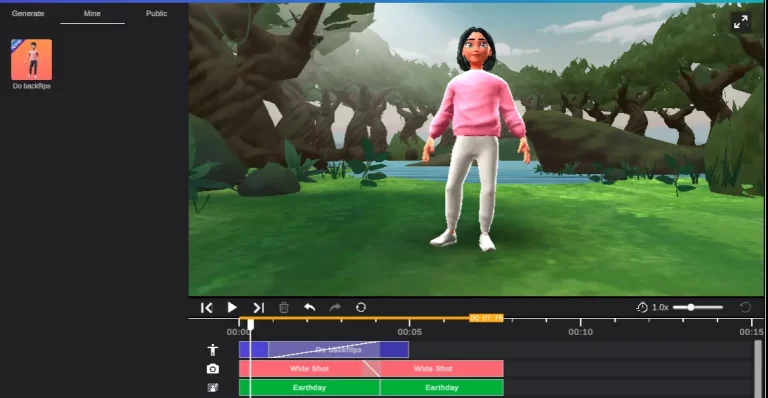Select the Do backflips clip on timeline

[x=324, y=350]
